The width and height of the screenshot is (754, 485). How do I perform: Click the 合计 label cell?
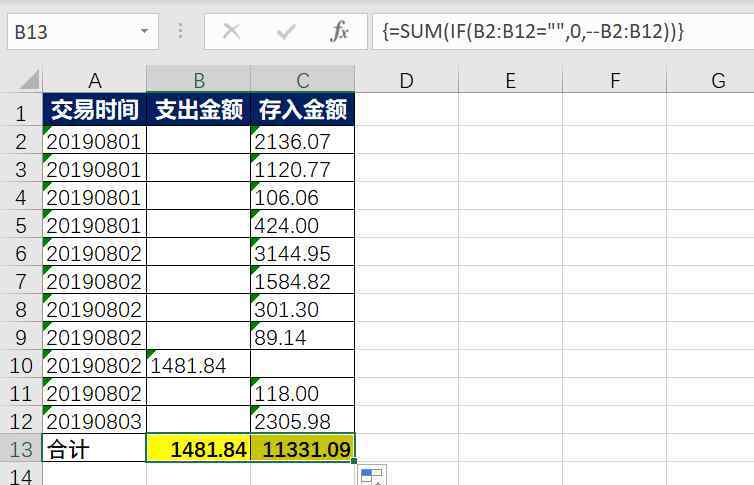(x=95, y=449)
